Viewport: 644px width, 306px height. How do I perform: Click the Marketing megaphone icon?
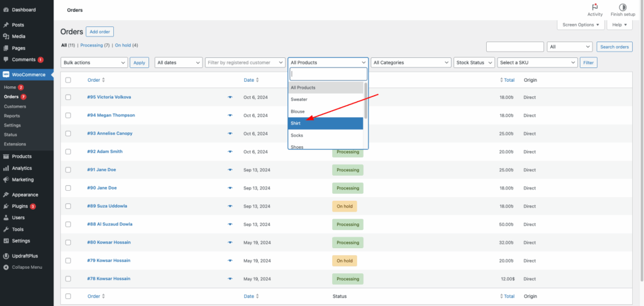6,179
